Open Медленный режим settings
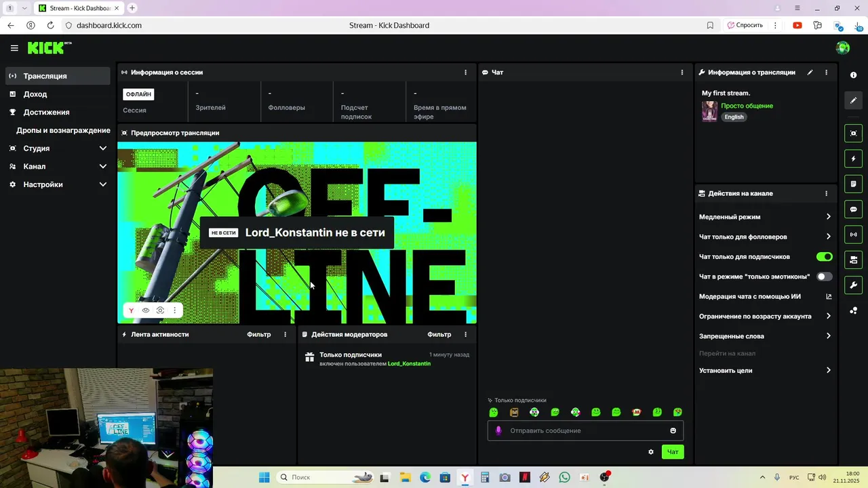 coord(765,217)
